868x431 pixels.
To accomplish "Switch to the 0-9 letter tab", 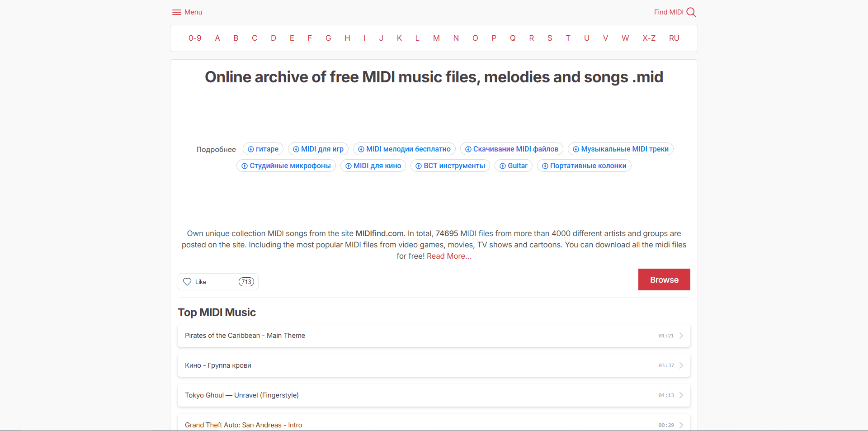I will pos(194,38).
